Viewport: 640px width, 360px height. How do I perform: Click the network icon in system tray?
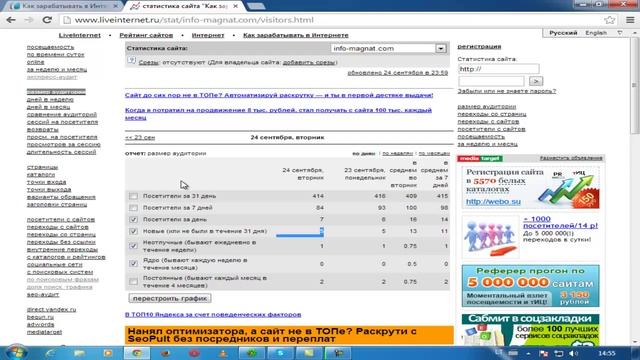point(558,353)
